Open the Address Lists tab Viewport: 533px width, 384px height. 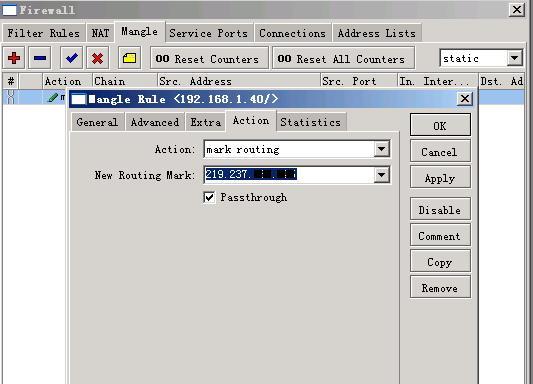pyautogui.click(x=377, y=33)
